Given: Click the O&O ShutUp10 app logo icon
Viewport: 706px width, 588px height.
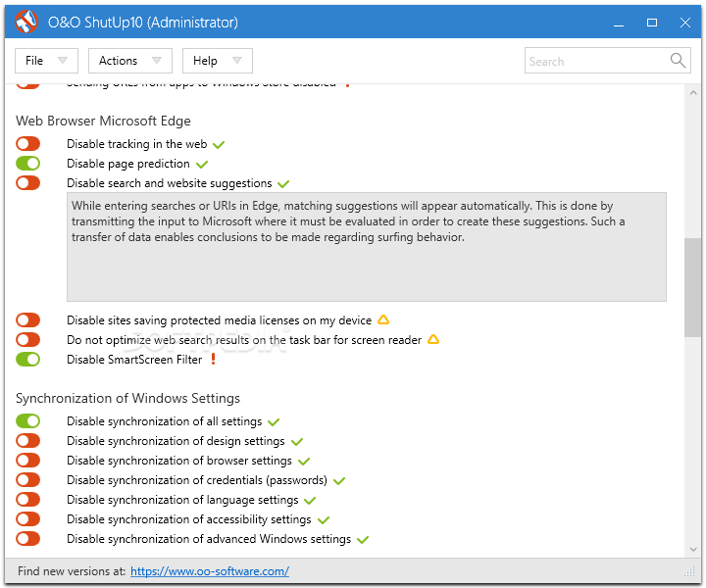Looking at the screenshot, I should coord(26,22).
